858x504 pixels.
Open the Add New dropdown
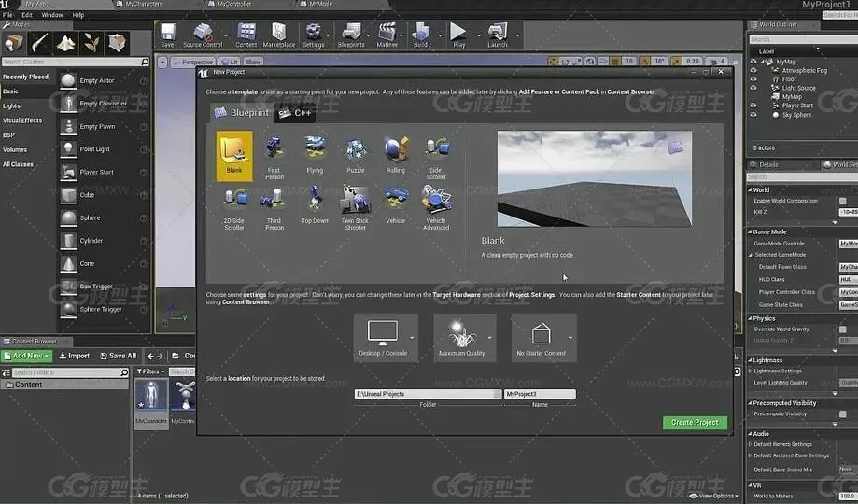tap(27, 356)
